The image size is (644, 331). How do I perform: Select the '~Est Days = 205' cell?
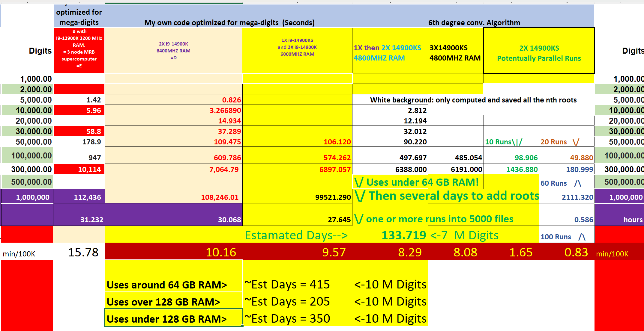click(287, 301)
